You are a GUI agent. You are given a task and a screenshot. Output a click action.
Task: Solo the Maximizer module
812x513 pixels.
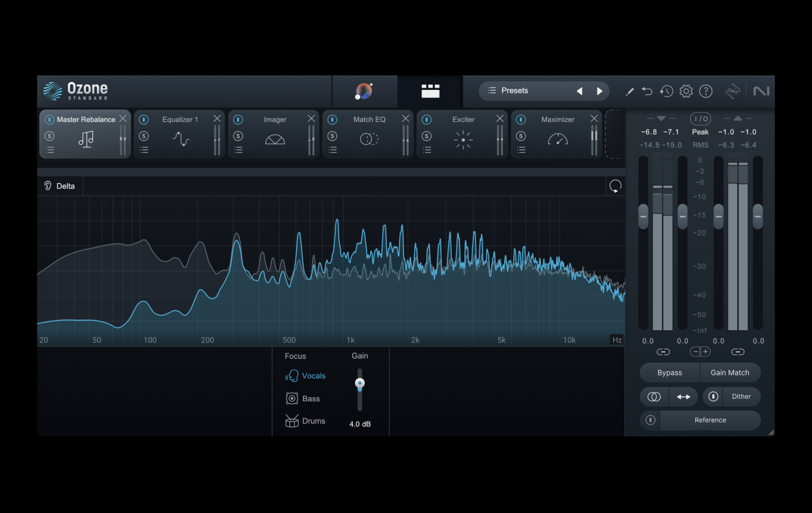[x=521, y=136]
